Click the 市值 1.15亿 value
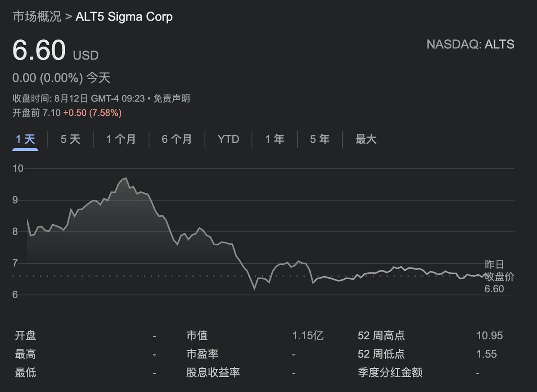This screenshot has width=537, height=392. (x=308, y=336)
